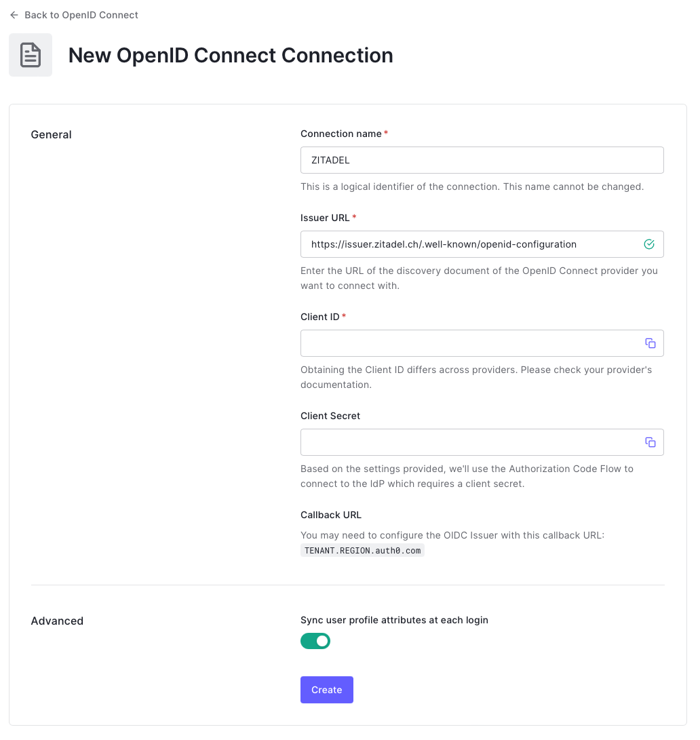The height and width of the screenshot is (740, 700).
Task: Select the TENANT.REGION.auth0.com callback snippet
Action: (x=362, y=550)
